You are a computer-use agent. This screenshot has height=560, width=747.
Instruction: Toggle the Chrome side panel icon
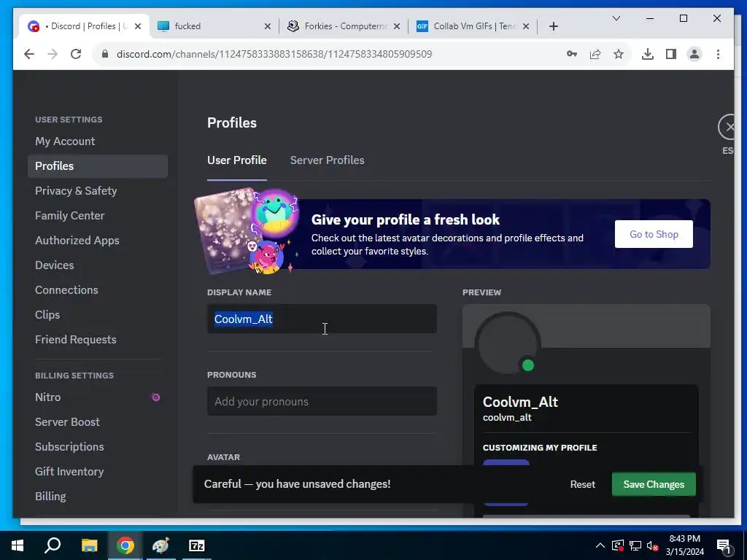coord(671,54)
